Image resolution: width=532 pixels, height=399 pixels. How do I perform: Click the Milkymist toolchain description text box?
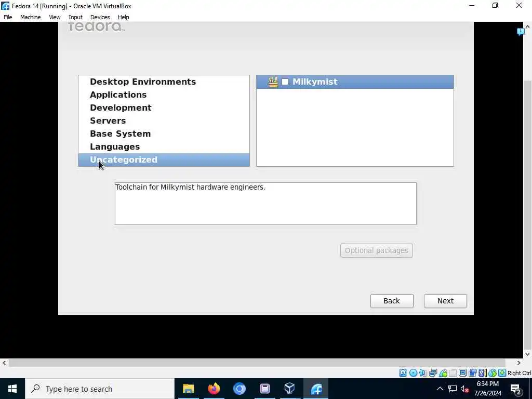tap(265, 204)
